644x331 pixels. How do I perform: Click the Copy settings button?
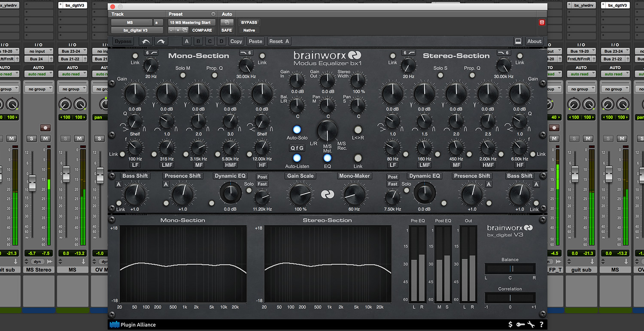point(236,41)
